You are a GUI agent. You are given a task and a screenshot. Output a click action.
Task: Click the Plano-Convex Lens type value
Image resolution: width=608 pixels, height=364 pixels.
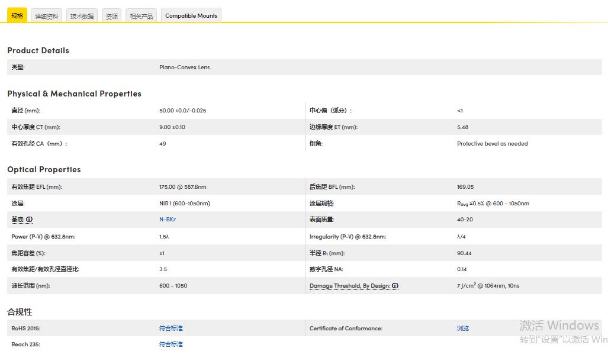click(184, 67)
